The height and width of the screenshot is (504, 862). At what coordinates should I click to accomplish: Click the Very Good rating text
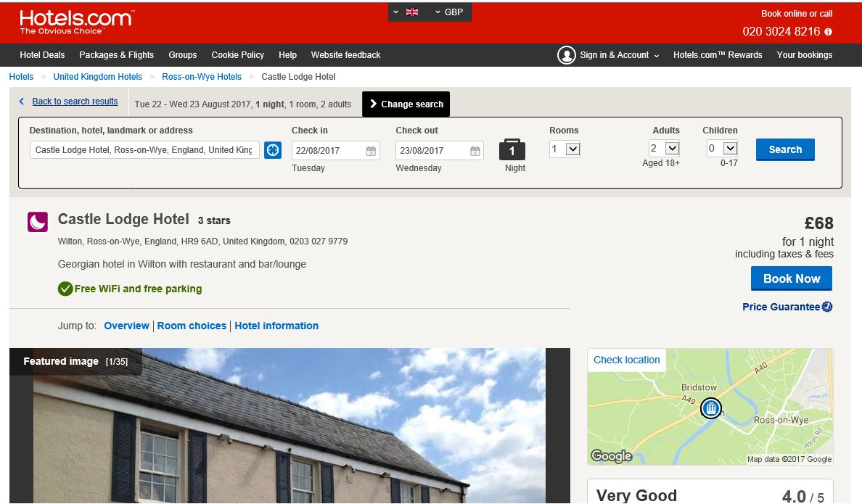636,495
